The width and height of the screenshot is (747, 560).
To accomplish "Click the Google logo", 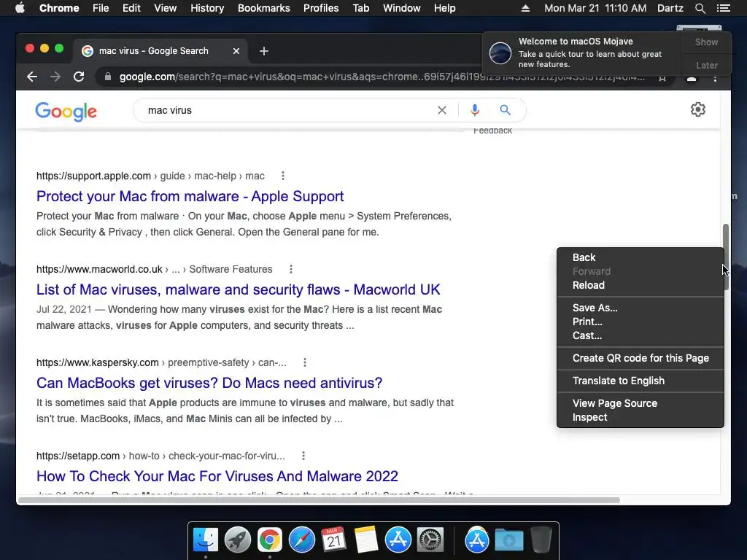I will [x=66, y=112].
